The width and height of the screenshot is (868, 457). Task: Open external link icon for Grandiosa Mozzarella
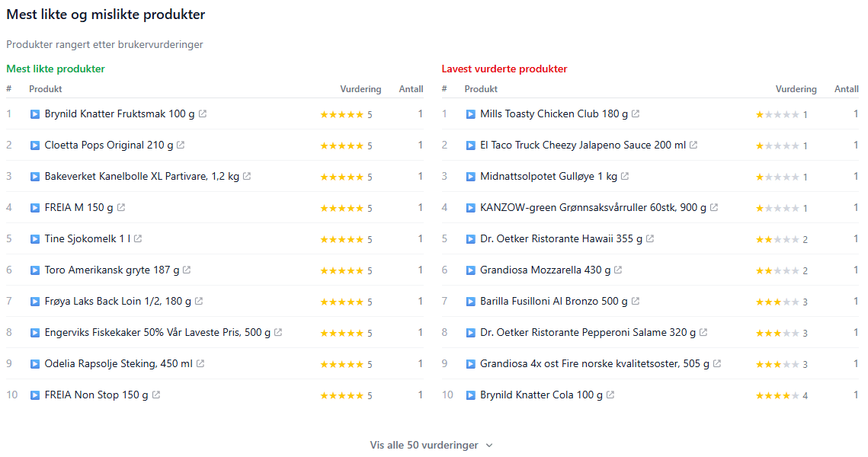pos(618,270)
